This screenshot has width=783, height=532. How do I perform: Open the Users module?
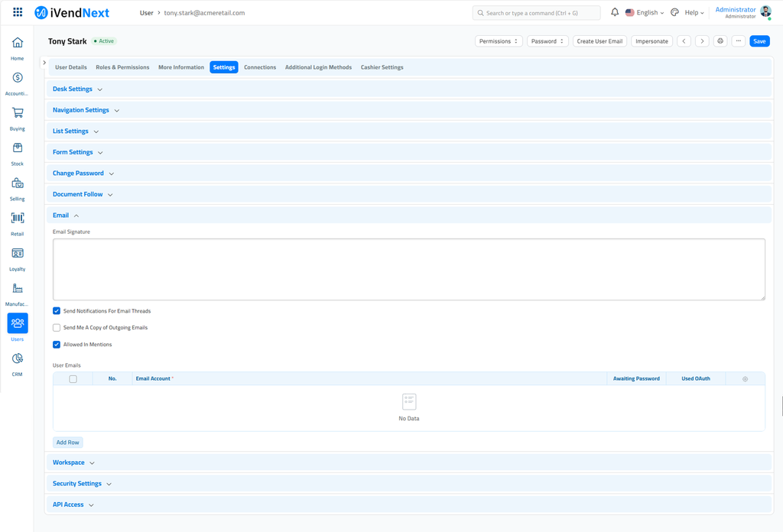point(18,327)
